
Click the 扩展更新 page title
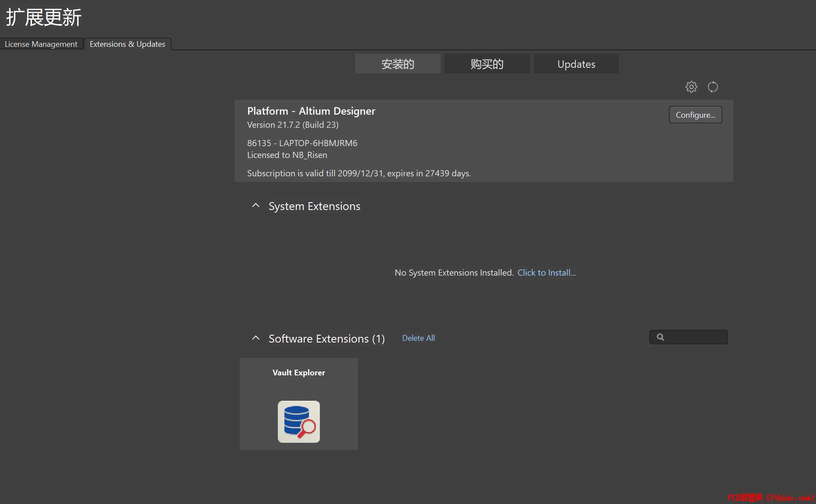(43, 17)
